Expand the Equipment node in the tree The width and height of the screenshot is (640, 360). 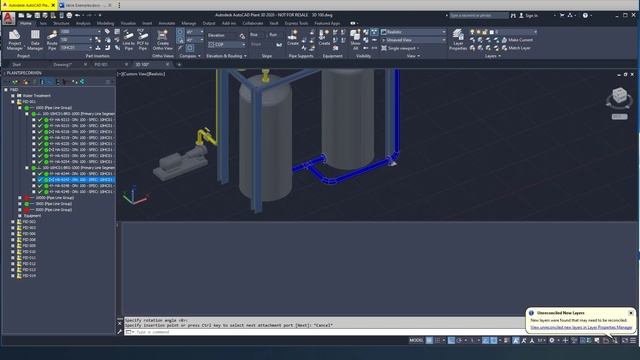tap(20, 216)
